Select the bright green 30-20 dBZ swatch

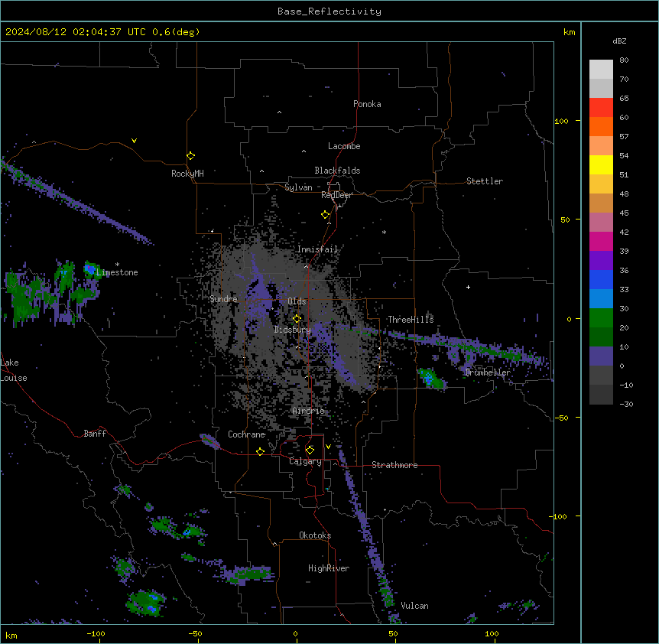coord(601,318)
